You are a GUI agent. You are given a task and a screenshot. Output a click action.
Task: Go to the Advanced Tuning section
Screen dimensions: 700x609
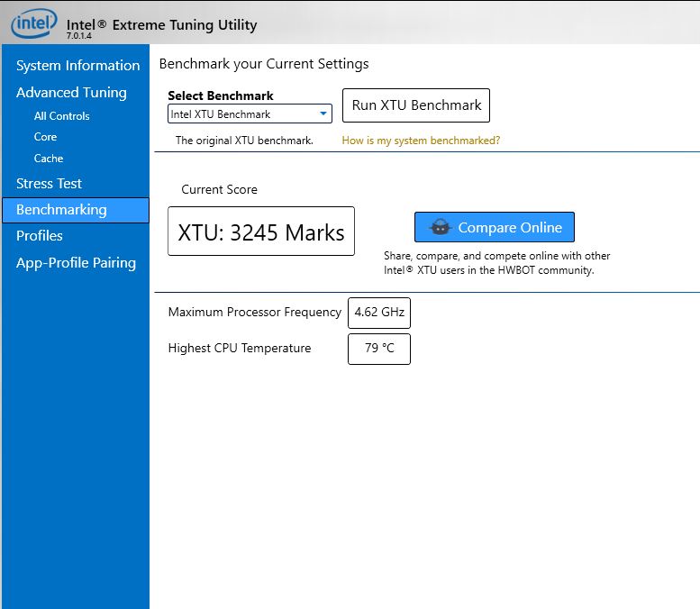pos(71,93)
